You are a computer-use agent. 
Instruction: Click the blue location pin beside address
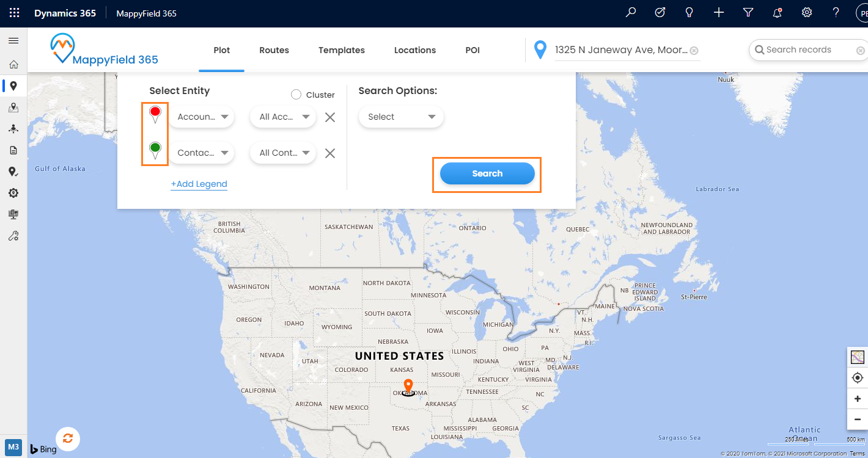(x=540, y=50)
